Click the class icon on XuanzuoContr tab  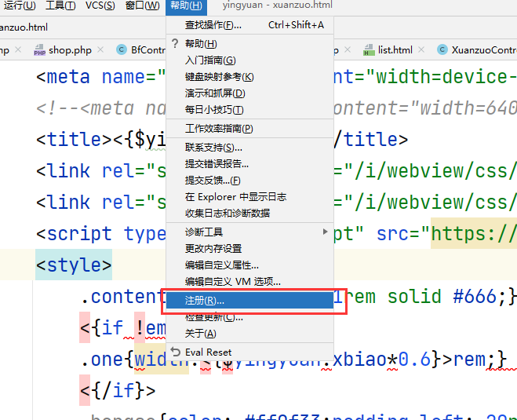tap(442, 49)
